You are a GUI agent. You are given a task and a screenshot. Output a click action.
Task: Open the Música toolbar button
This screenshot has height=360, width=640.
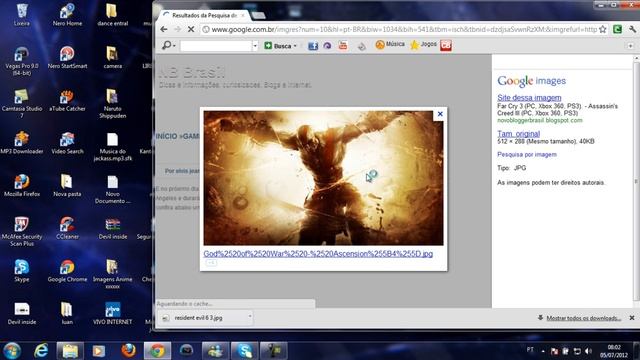390,45
